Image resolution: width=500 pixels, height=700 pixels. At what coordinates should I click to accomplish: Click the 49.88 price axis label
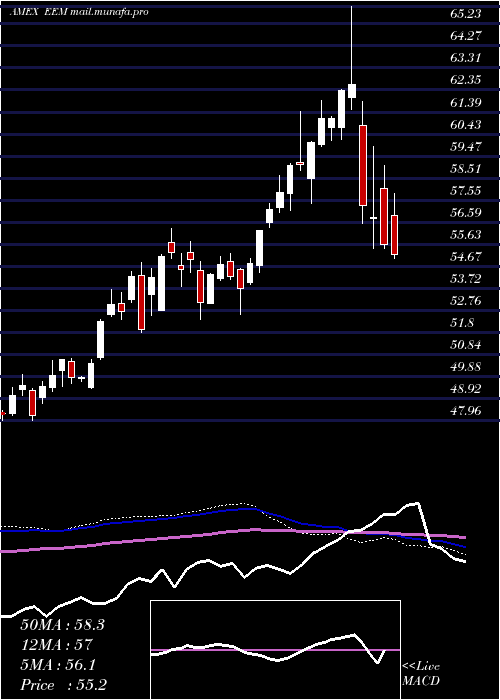[466, 367]
